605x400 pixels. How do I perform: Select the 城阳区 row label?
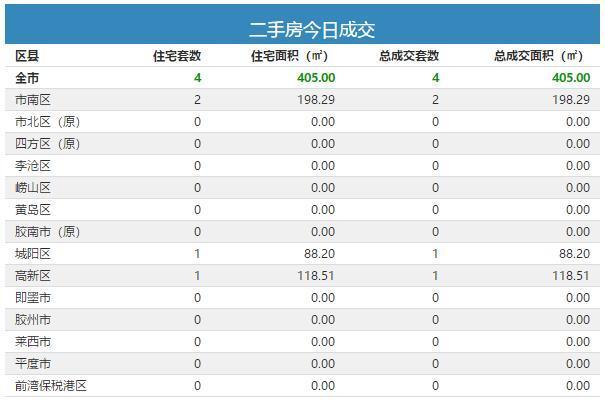click(x=33, y=254)
